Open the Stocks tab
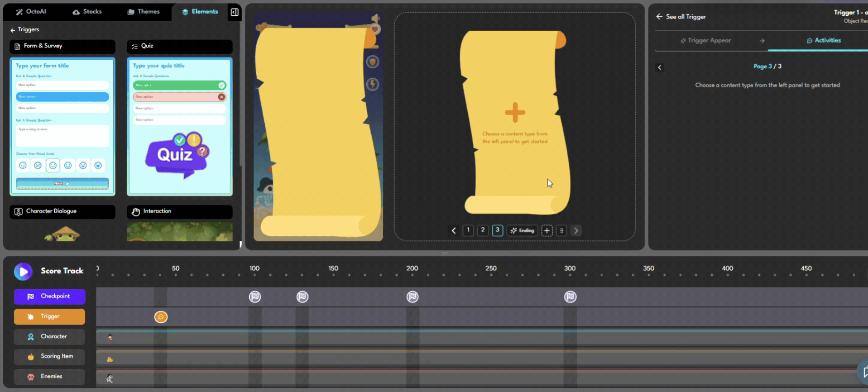This screenshot has height=392, width=868. click(87, 12)
